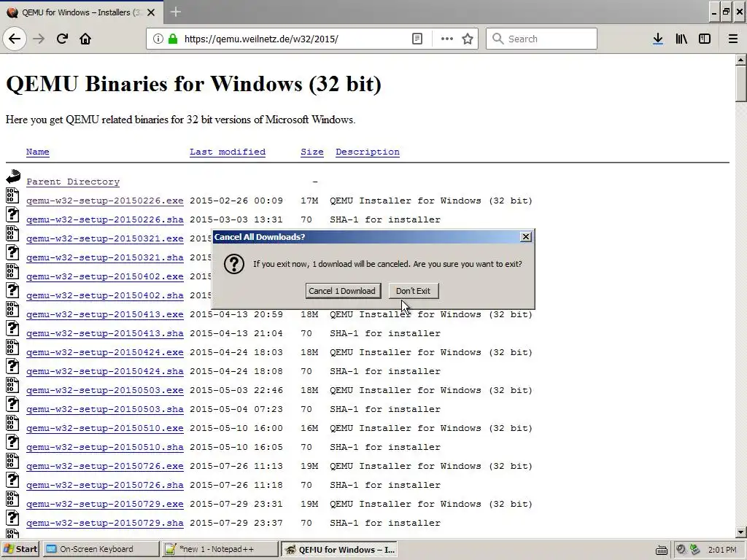Open the Downloads arrow panel

coord(658,39)
